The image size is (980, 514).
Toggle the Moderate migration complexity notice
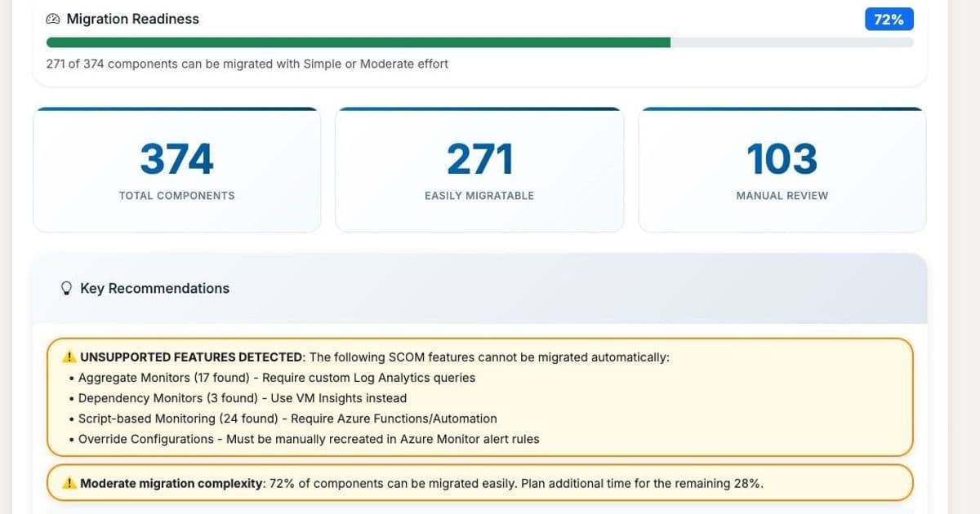(x=480, y=482)
